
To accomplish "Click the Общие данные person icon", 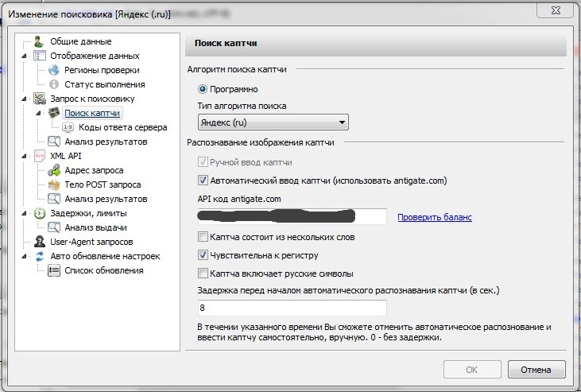I will pyautogui.click(x=39, y=41).
